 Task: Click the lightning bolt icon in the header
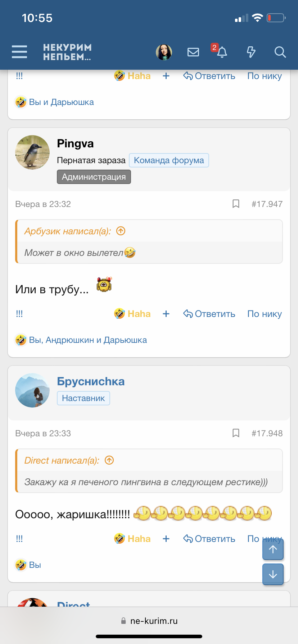[x=251, y=52]
